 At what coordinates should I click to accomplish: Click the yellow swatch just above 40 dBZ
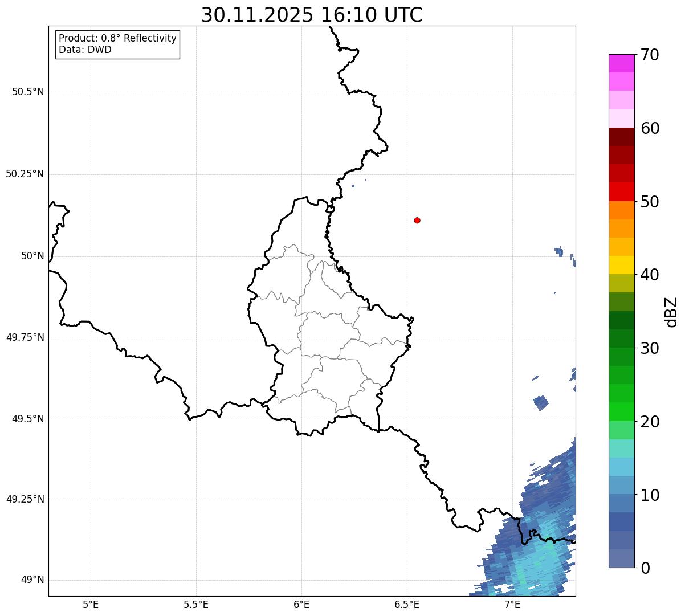622,265
